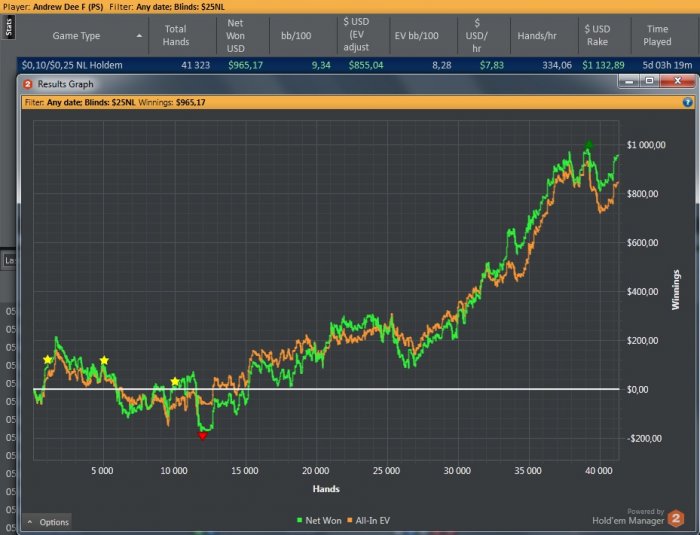Click the first yellow star on the graph
The width and height of the screenshot is (700, 535).
click(48, 359)
